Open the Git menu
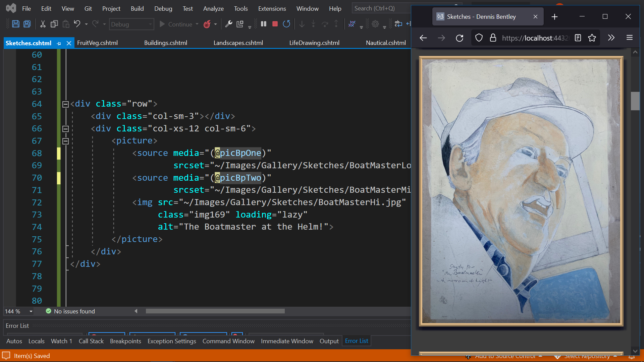 coord(88,8)
